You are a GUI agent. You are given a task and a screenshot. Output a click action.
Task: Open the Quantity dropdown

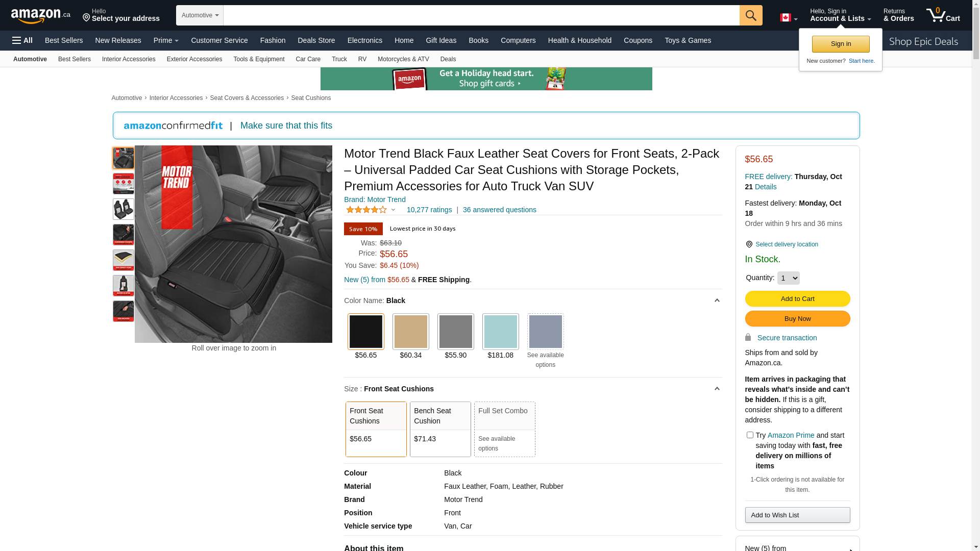[788, 278]
